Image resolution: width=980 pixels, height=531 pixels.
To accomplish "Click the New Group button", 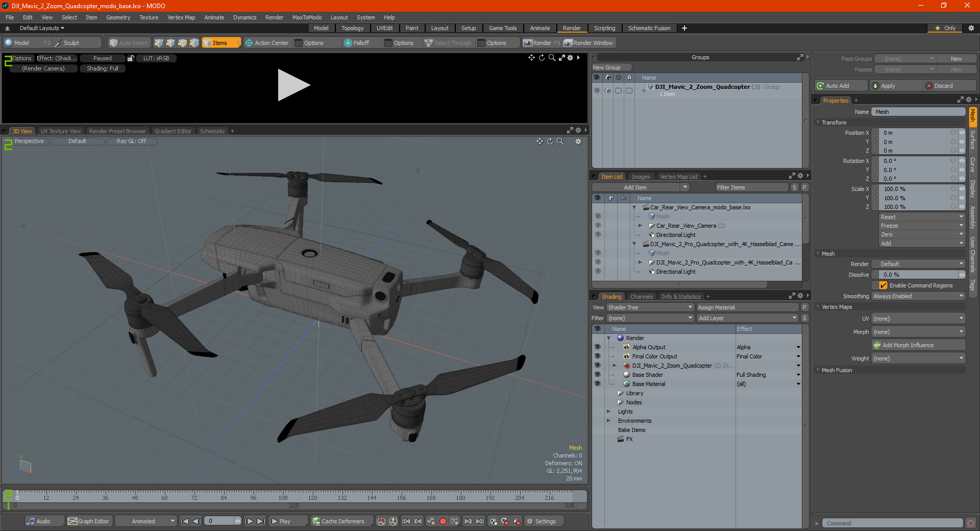I will 611,67.
